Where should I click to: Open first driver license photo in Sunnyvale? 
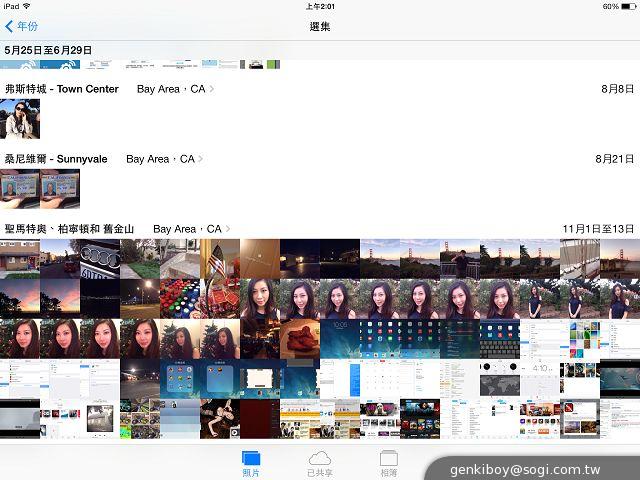click(x=20, y=189)
